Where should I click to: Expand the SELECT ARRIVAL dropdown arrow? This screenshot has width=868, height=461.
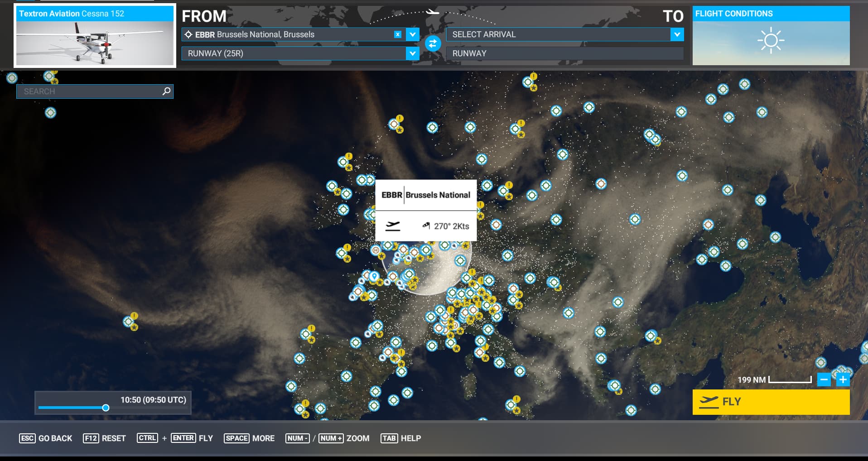click(677, 34)
